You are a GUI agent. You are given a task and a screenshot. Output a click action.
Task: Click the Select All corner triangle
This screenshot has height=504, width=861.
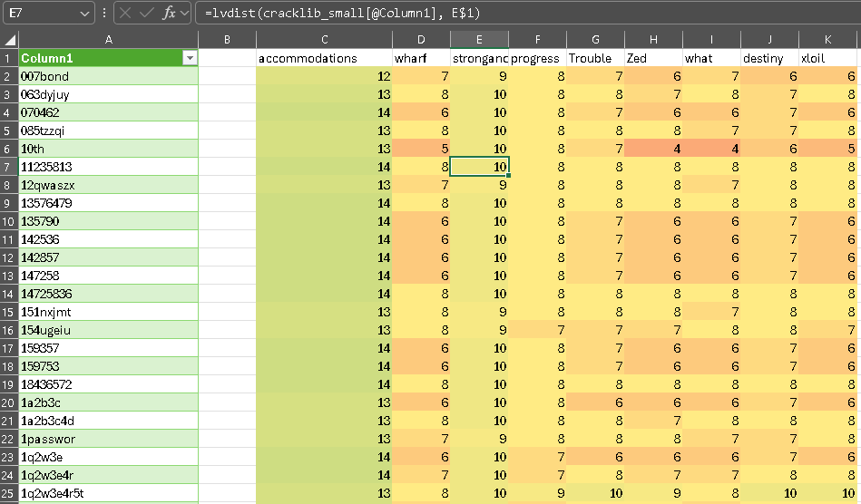click(x=10, y=40)
